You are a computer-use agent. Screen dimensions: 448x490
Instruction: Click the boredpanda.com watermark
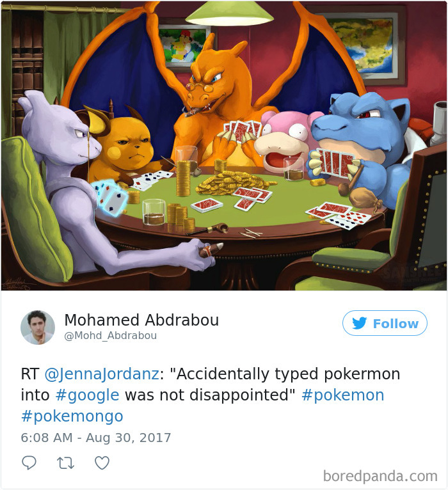[380, 477]
